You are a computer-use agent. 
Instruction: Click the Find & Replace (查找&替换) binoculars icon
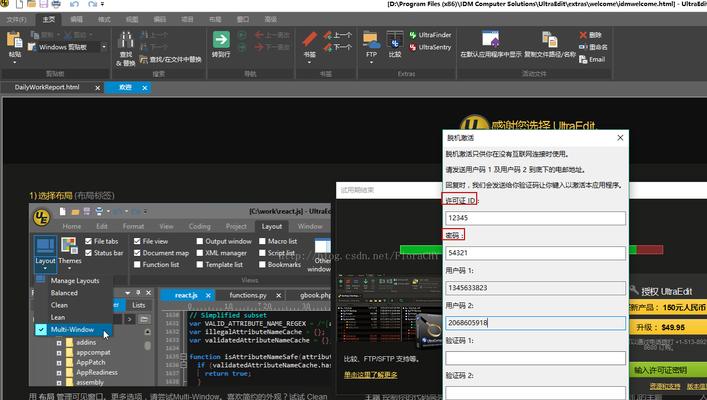coord(125,40)
